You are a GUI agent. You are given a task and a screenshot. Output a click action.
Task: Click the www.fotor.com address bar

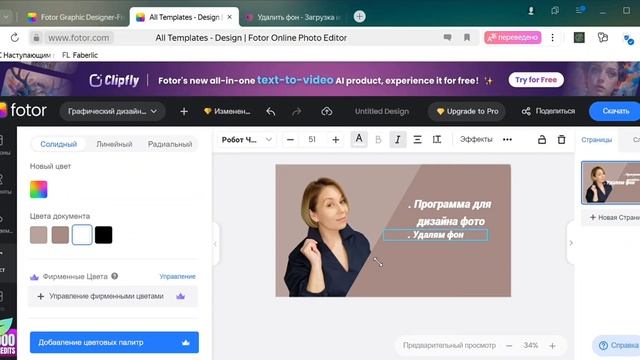[x=79, y=38]
